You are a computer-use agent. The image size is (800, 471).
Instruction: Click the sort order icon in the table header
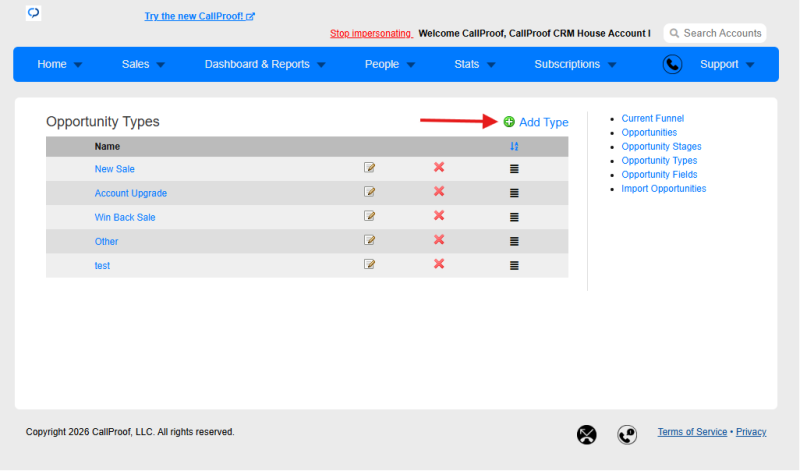514,146
